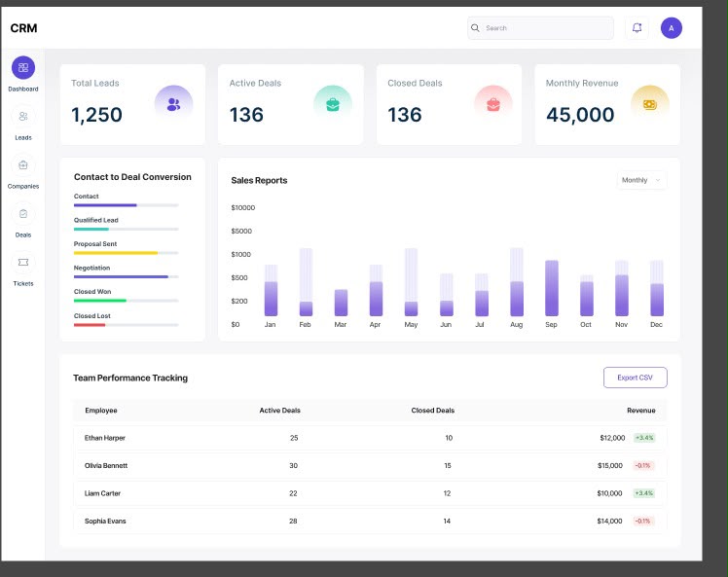Click the Contact progress bar
This screenshot has height=577, width=728.
tap(126, 205)
